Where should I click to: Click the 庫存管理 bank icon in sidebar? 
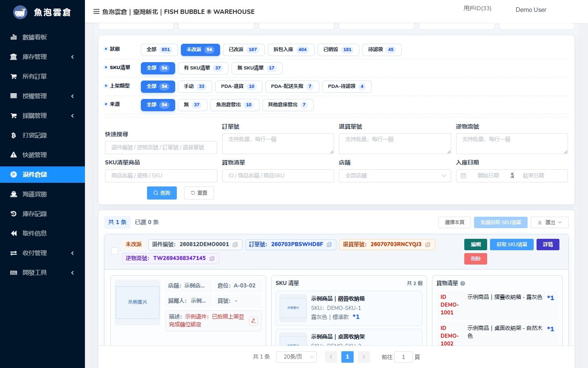click(13, 57)
